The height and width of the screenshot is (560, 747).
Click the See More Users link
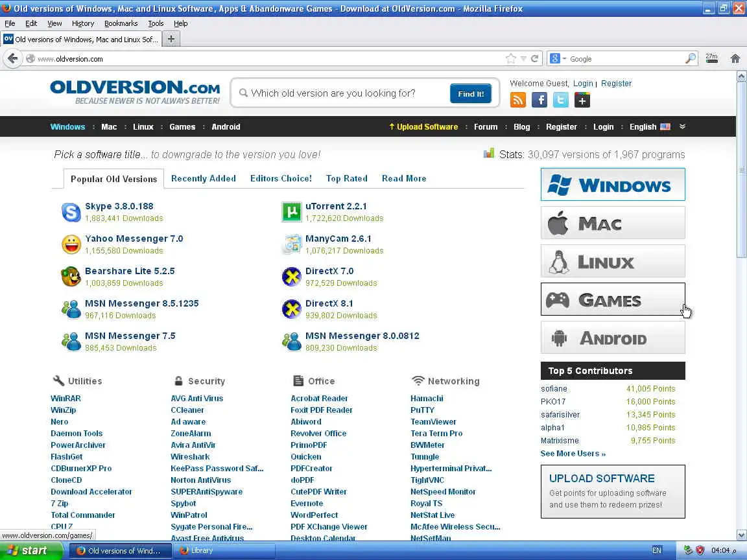coord(573,453)
